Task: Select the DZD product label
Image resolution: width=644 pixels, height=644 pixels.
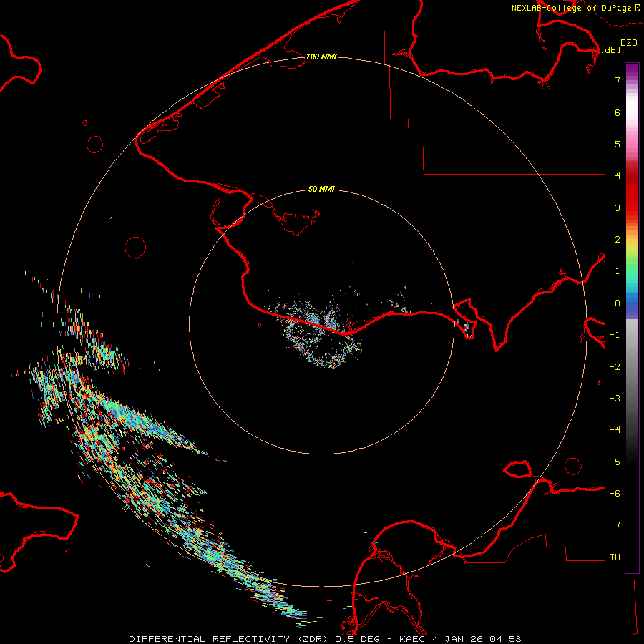Action: pyautogui.click(x=629, y=43)
